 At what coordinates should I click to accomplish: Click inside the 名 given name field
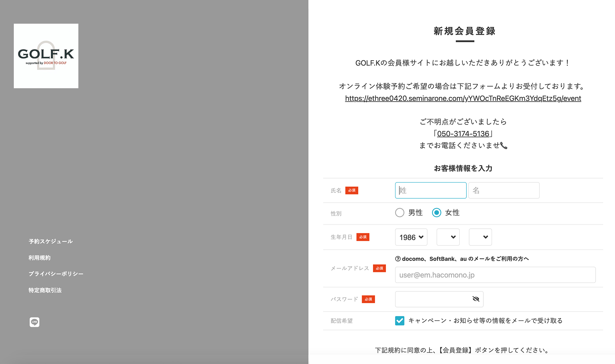pyautogui.click(x=503, y=190)
